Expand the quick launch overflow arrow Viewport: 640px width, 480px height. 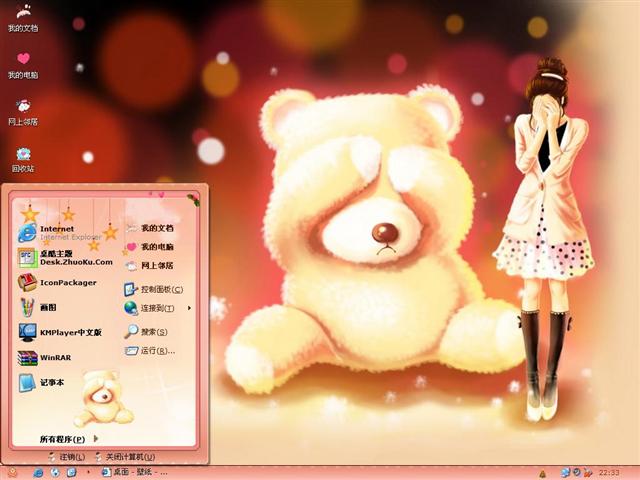[x=89, y=472]
